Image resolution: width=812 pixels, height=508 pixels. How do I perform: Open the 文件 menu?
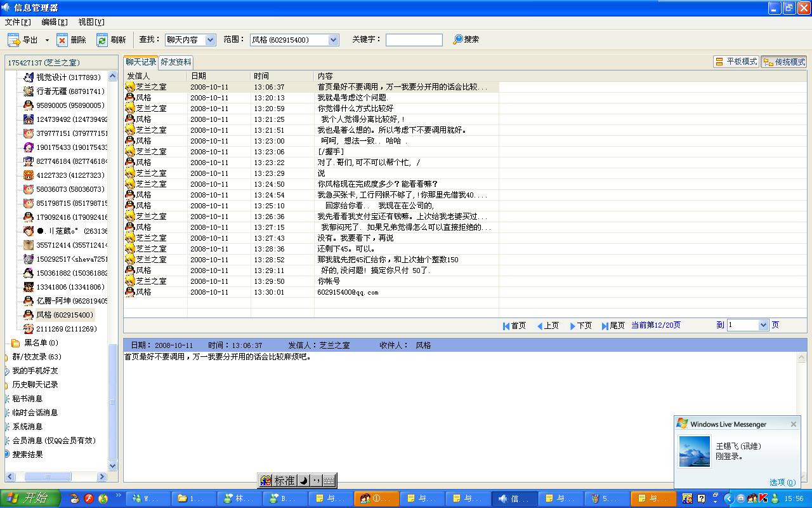(18, 22)
